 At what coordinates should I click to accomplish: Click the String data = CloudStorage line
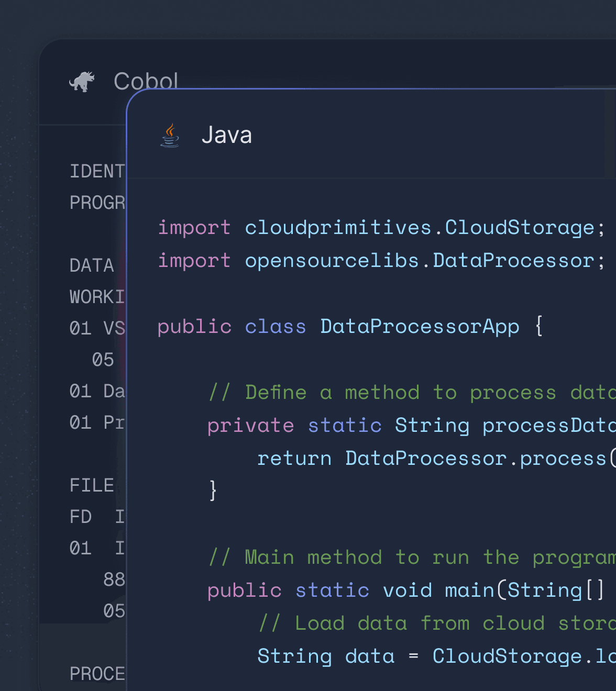435,656
